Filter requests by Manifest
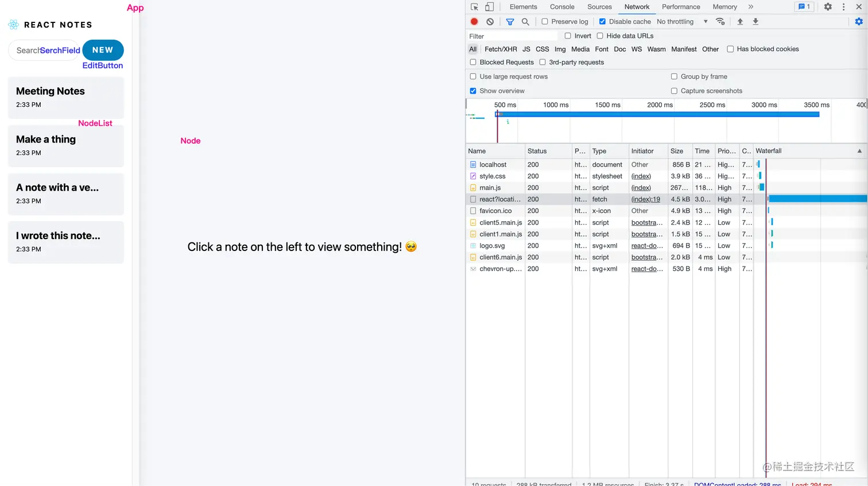Image resolution: width=868 pixels, height=486 pixels. 684,49
